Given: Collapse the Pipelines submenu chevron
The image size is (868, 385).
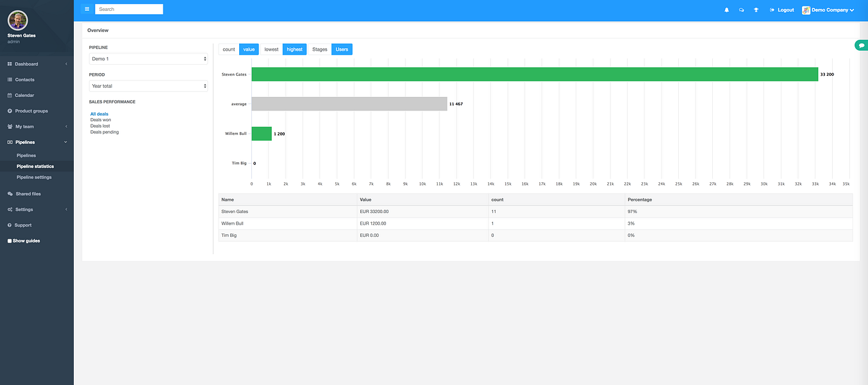Looking at the screenshot, I should point(66,142).
